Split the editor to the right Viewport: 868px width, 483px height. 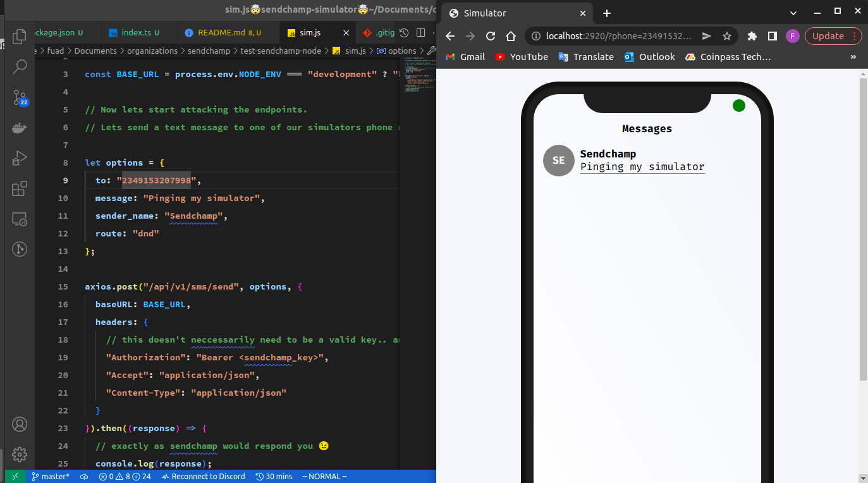tap(421, 33)
